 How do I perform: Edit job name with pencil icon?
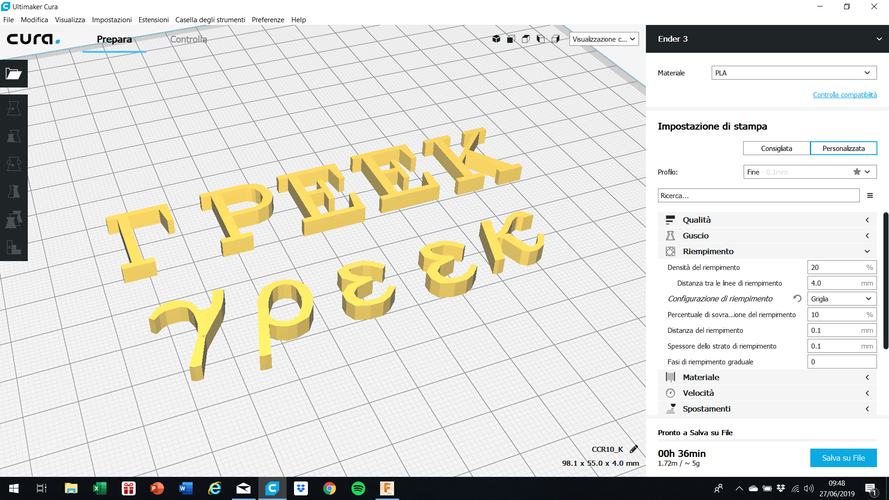[634, 449]
